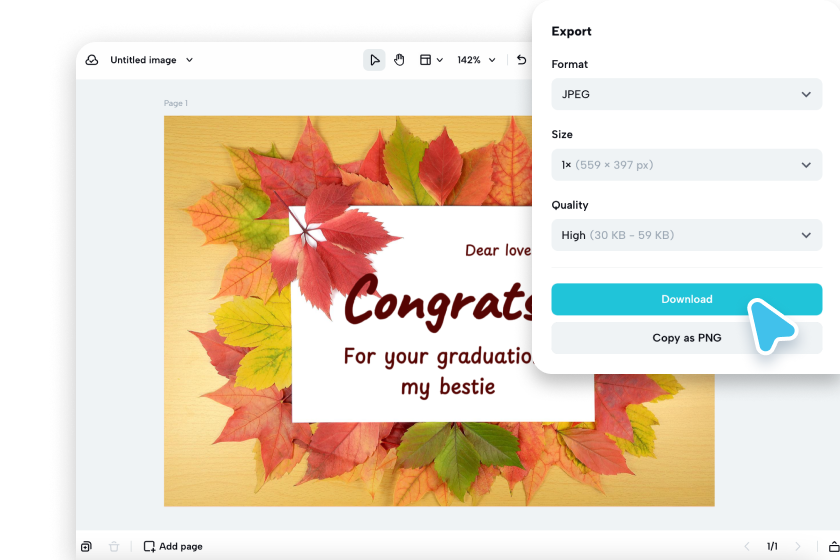The image size is (840, 560).
Task: Open the Format JPEG dropdown
Action: point(686,94)
